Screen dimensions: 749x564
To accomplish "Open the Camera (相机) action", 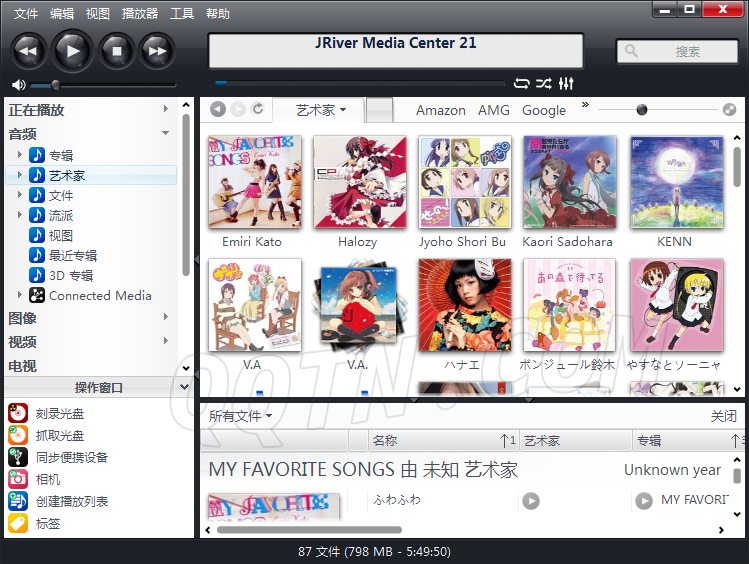I will coord(18,479).
